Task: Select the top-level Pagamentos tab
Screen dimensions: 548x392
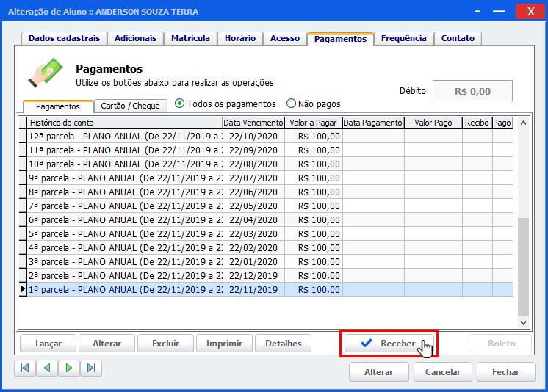Action: pos(340,39)
